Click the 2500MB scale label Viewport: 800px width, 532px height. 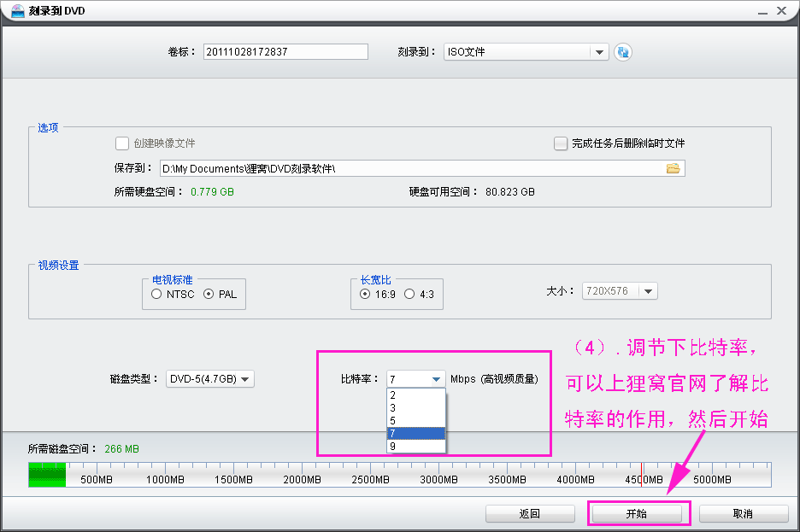[370, 480]
